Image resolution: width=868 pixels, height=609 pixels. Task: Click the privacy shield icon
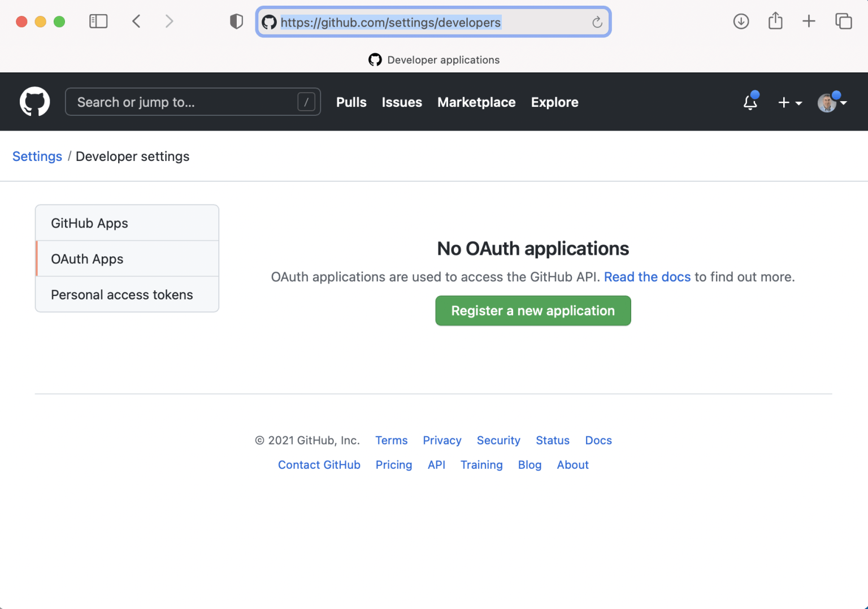coord(236,21)
